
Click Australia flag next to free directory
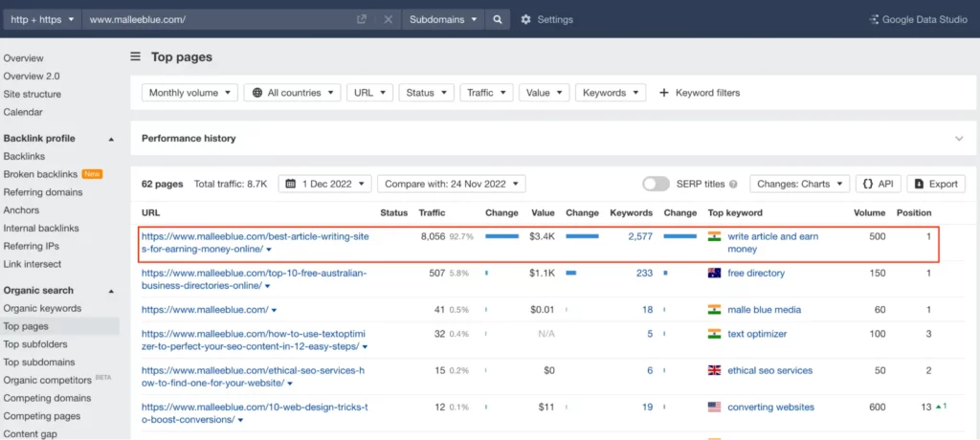714,274
